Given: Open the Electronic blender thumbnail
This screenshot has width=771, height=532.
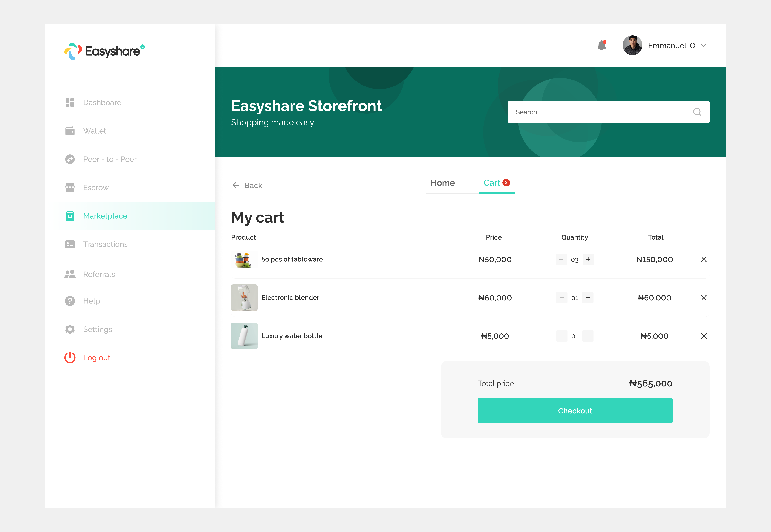Looking at the screenshot, I should pos(244,298).
